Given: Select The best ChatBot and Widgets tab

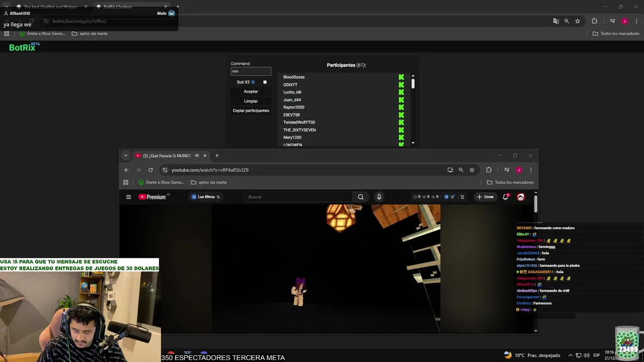Looking at the screenshot, I should 52,7.
